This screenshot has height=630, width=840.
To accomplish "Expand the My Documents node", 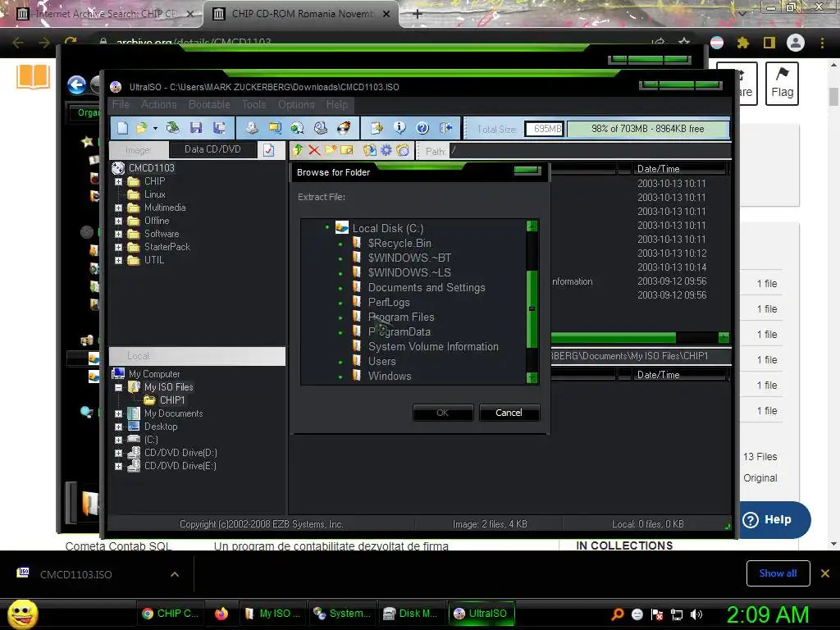I will (118, 413).
